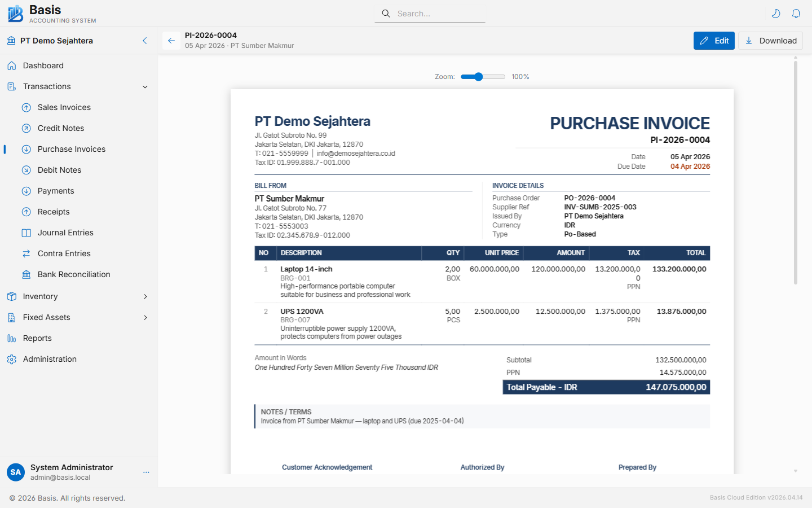This screenshot has height=508, width=812.
Task: Download the purchase invoice
Action: tap(770, 41)
